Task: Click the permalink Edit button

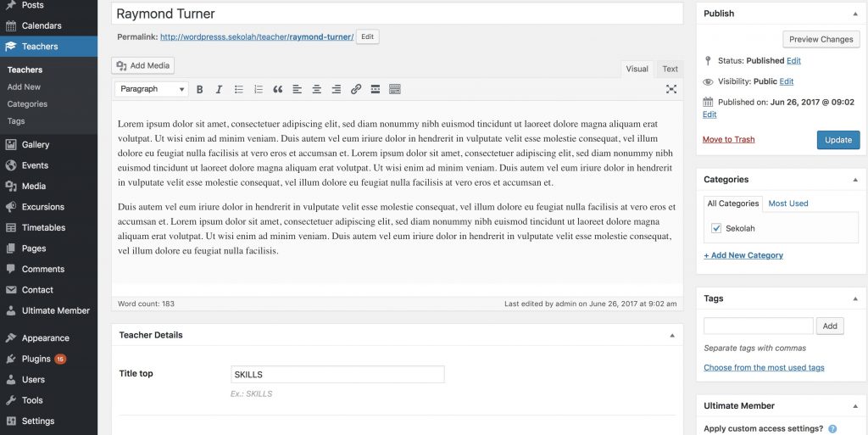Action: tap(368, 37)
